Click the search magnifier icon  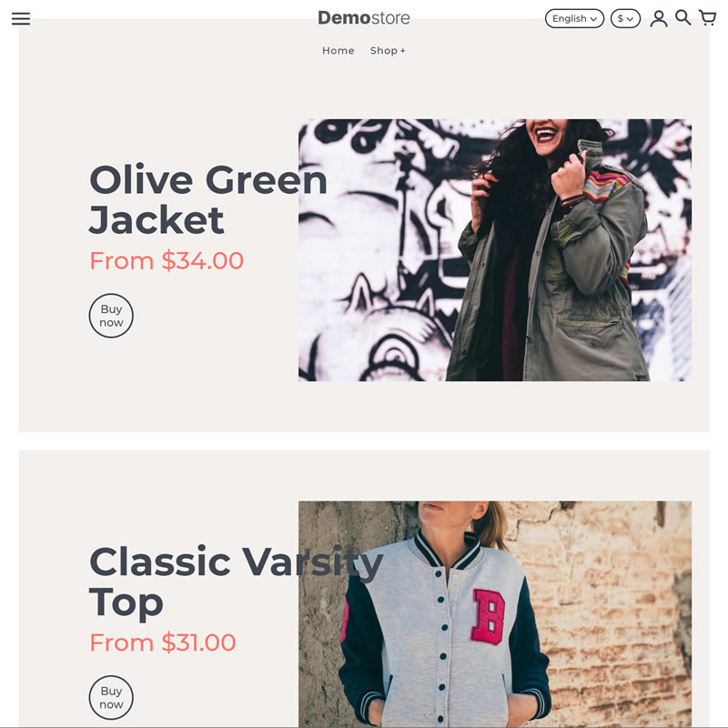683,17
